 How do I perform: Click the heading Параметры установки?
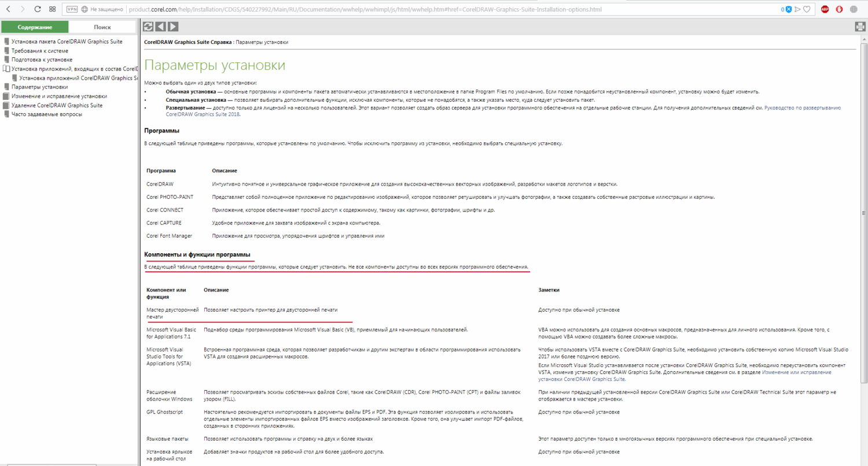pos(215,65)
